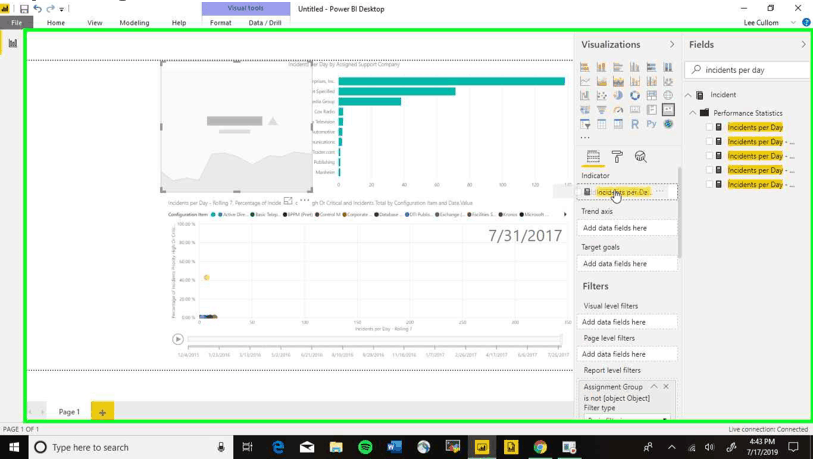The image size is (815, 460).
Task: Select the KPI visual
Action: point(668,110)
